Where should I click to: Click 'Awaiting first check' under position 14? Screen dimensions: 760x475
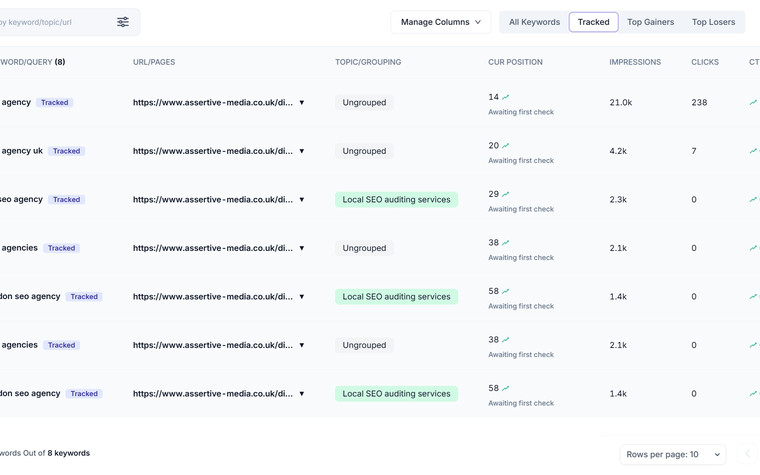pyautogui.click(x=521, y=112)
